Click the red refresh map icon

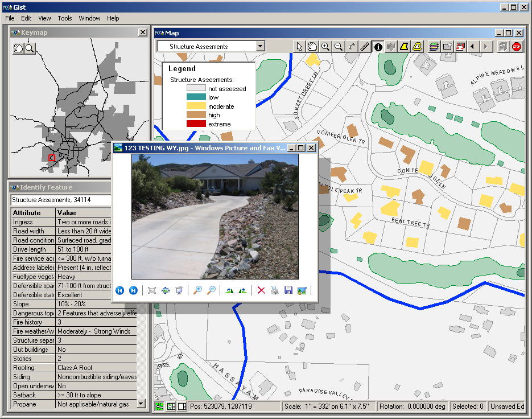coord(460,47)
